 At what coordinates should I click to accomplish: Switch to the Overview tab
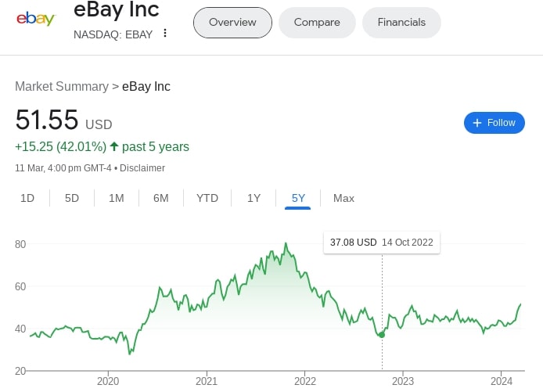pyautogui.click(x=232, y=22)
